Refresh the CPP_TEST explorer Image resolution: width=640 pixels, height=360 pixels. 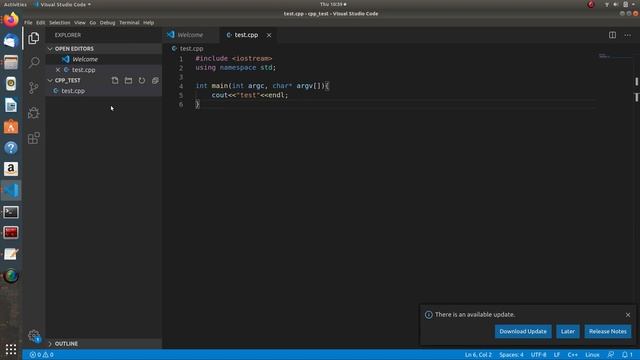(x=142, y=80)
